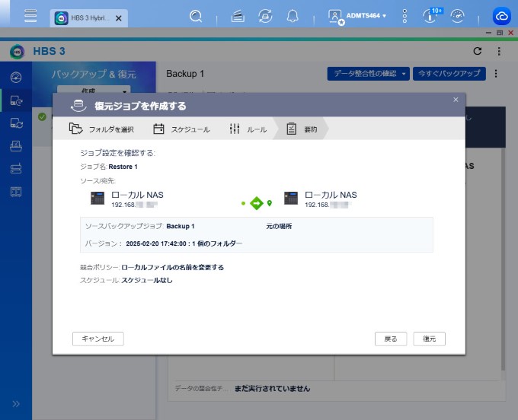This screenshot has height=420, width=518.
Task: Click the user account avatar icon
Action: (336, 17)
